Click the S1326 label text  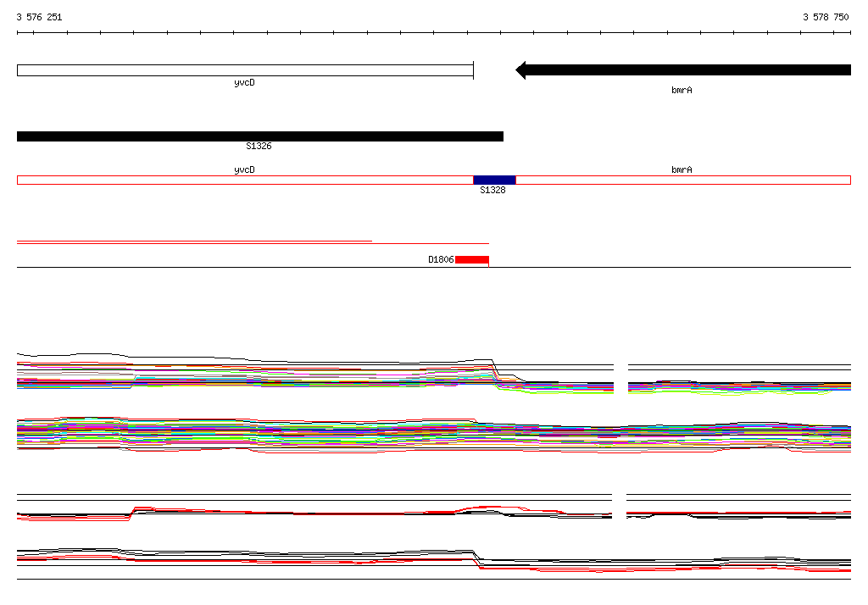pos(259,146)
